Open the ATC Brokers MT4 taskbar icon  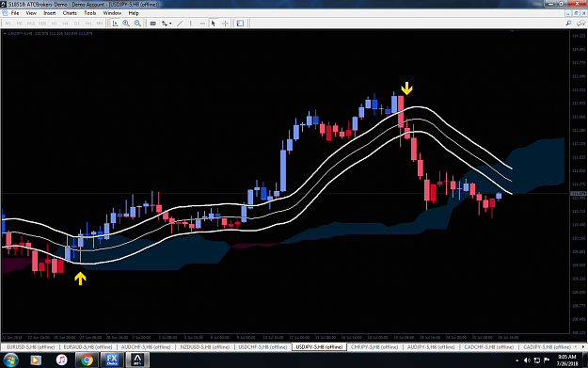coord(137,360)
